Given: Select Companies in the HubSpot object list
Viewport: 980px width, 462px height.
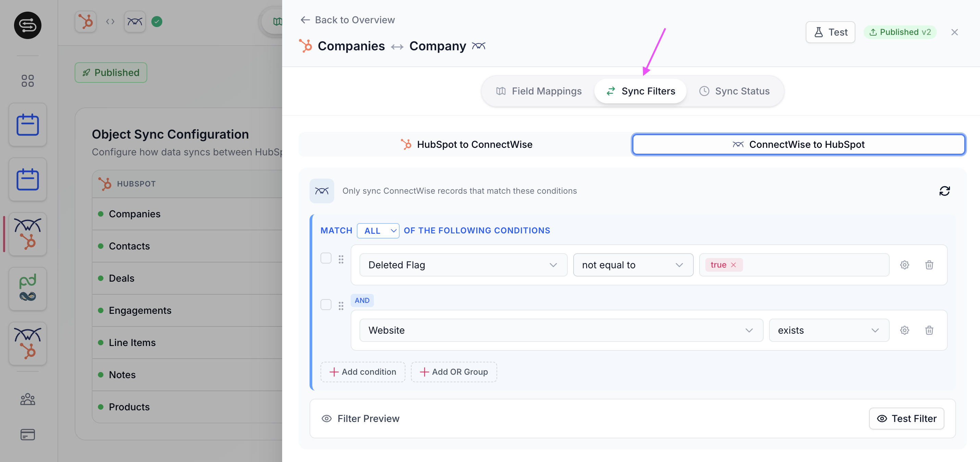Looking at the screenshot, I should [x=135, y=214].
